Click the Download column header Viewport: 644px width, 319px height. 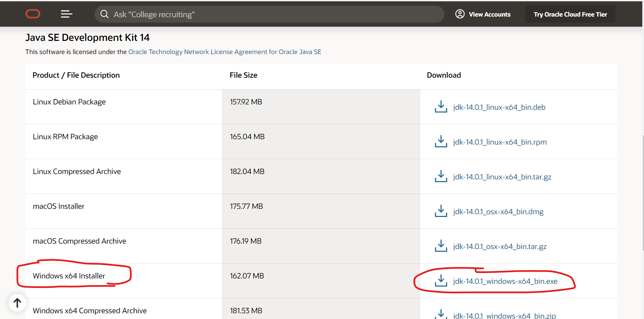coord(444,75)
